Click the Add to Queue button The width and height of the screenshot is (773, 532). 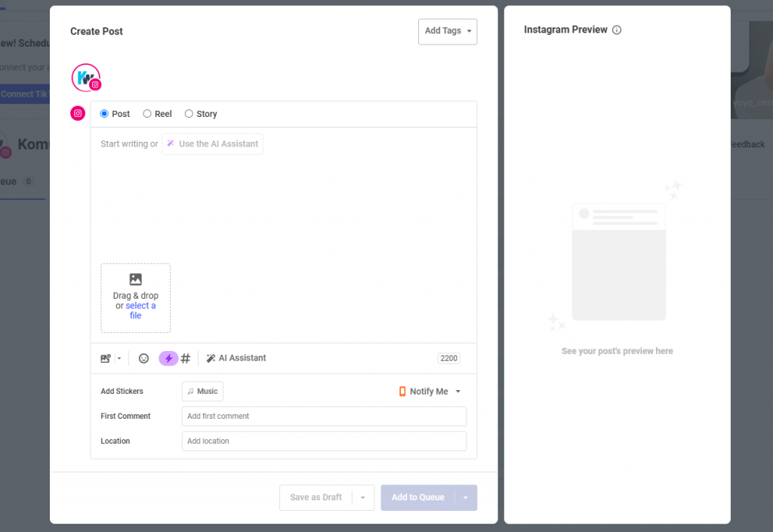click(x=418, y=498)
